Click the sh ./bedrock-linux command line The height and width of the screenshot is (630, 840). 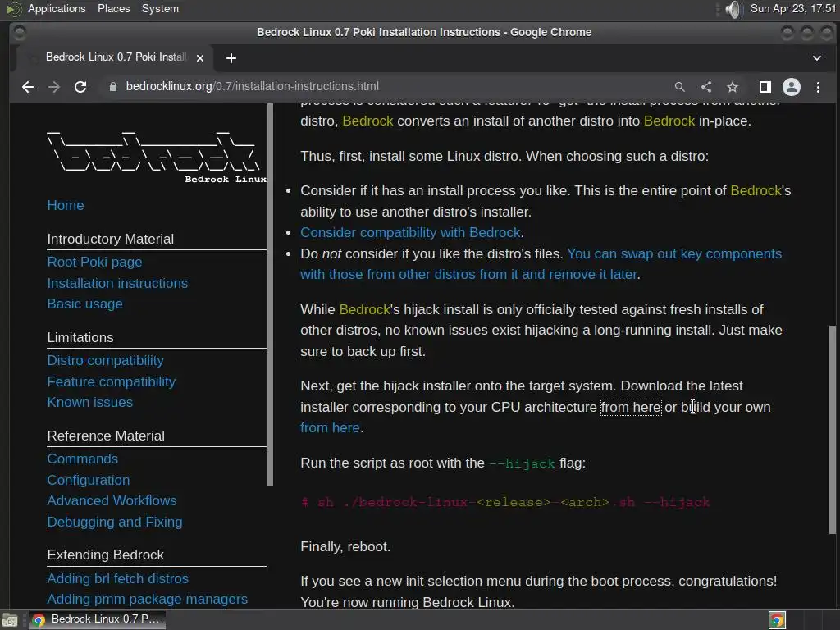tap(505, 503)
